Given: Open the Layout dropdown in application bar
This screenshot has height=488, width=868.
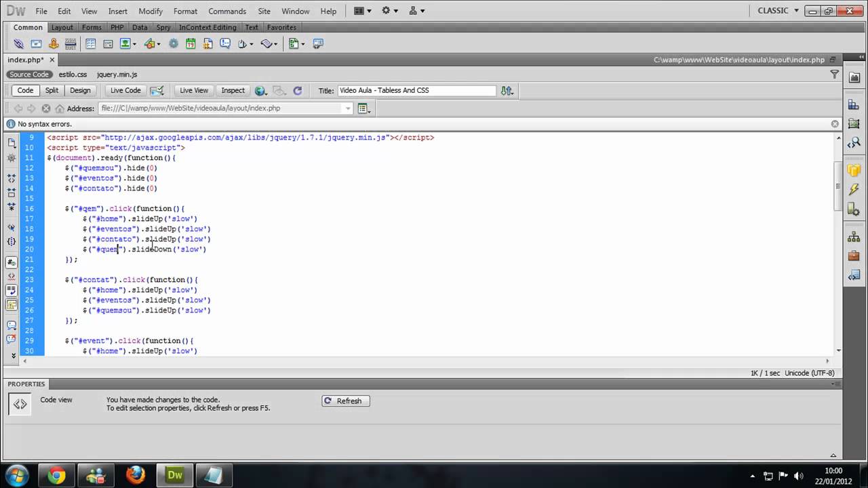Looking at the screenshot, I should [363, 11].
